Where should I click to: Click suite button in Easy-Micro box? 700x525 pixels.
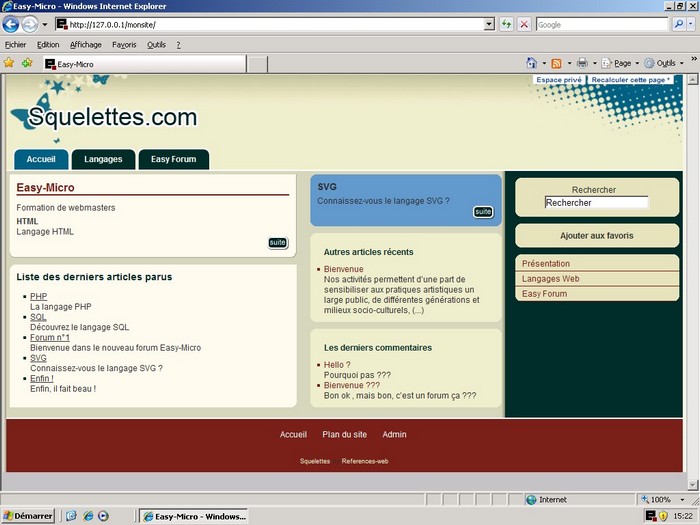(x=277, y=242)
